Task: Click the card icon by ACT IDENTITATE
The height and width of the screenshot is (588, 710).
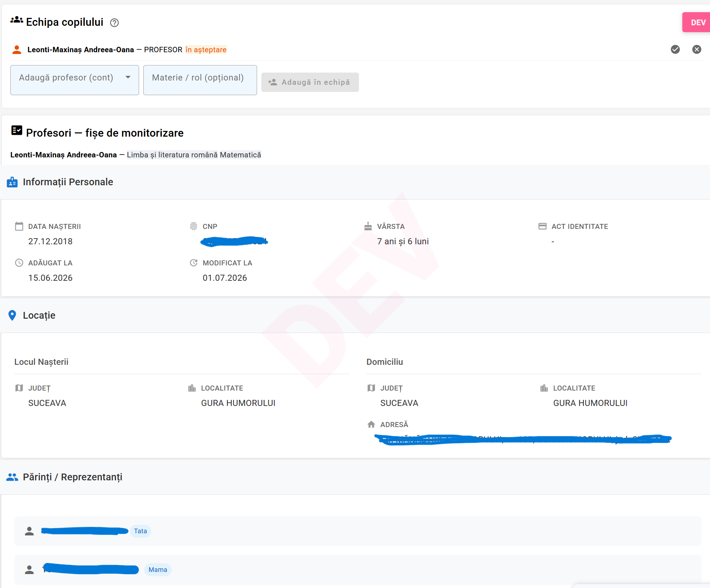Action: click(542, 226)
